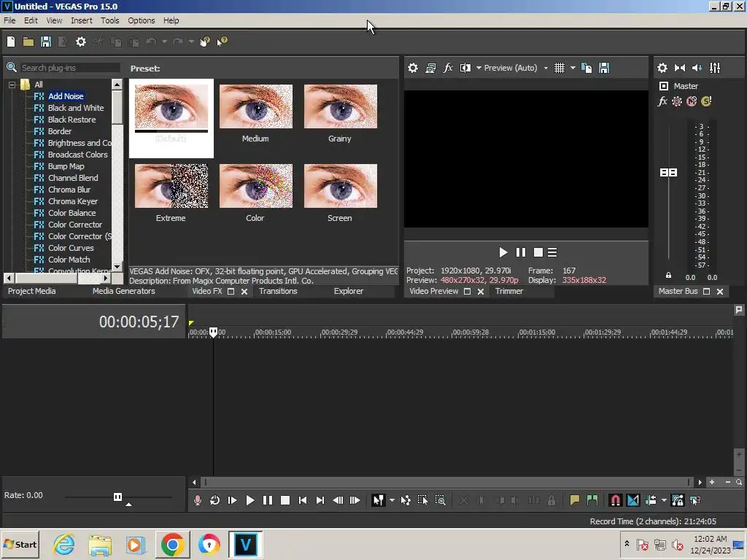The height and width of the screenshot is (560, 747).
Task: Click Stop in the Video Preview window
Action: point(538,252)
